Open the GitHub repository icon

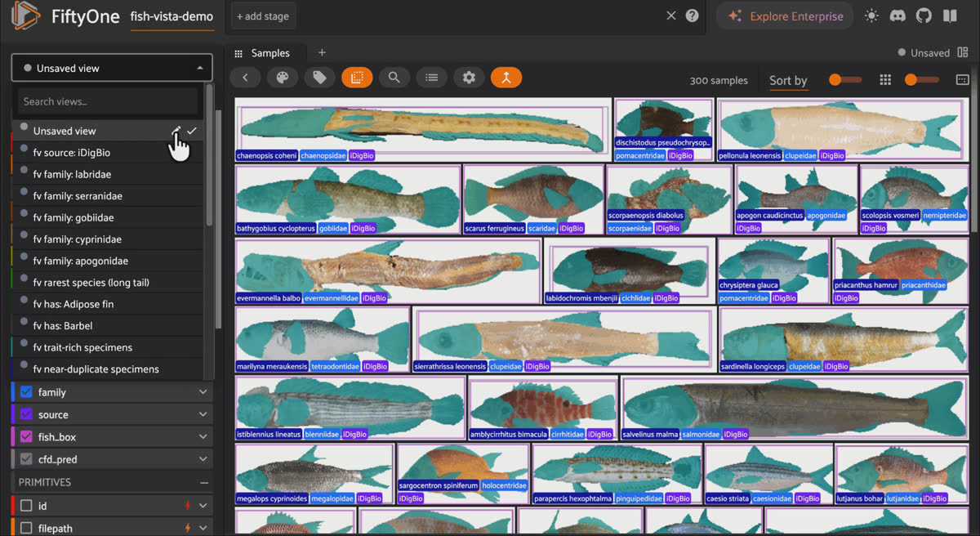[x=924, y=16]
